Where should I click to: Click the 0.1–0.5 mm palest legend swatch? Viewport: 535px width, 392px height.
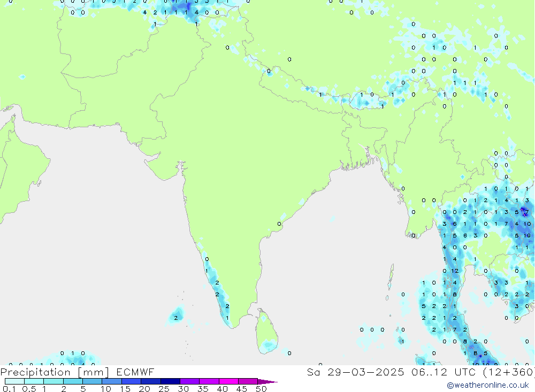coord(14,381)
